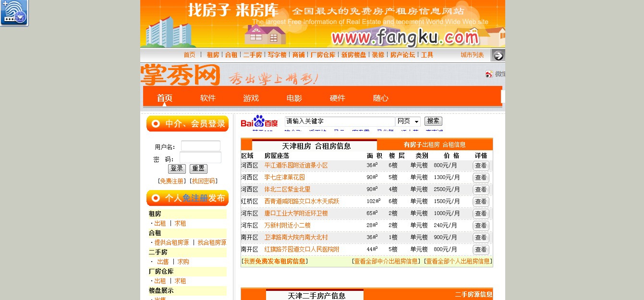644x300 pixels.
Task: Open the 工具 navigation item
Action: point(427,55)
